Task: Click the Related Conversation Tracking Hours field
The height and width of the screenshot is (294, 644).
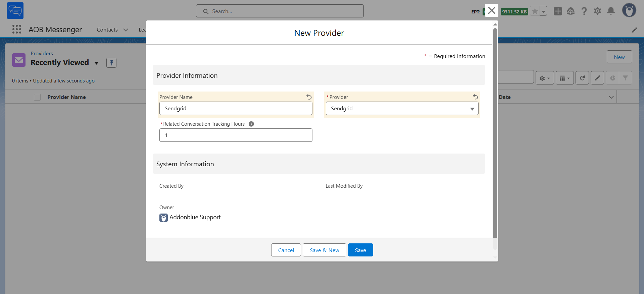Action: click(x=236, y=135)
